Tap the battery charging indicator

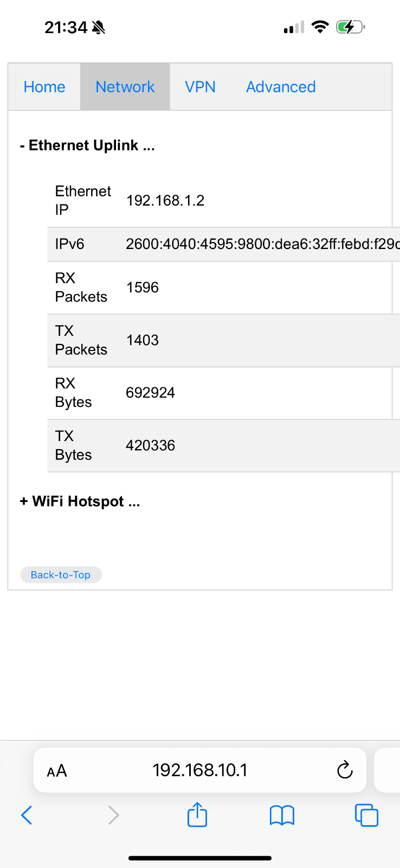(350, 27)
